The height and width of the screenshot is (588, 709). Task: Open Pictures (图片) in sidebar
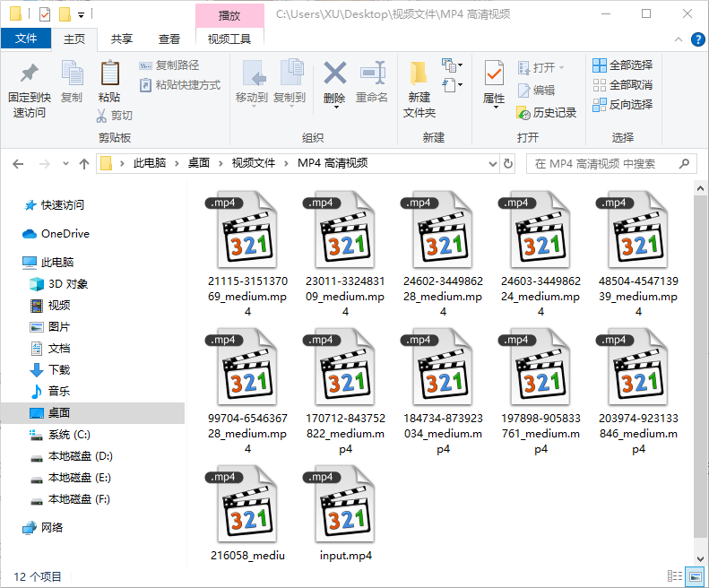49,327
